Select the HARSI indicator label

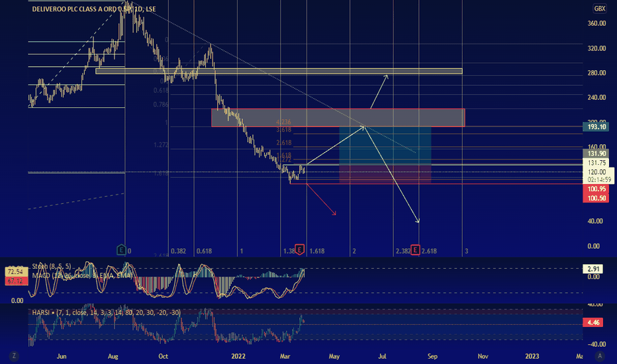point(106,312)
